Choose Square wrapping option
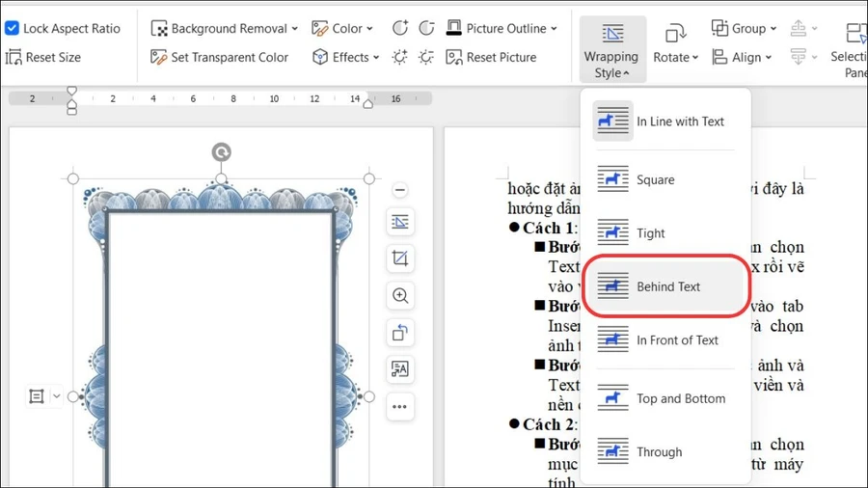 [665, 179]
